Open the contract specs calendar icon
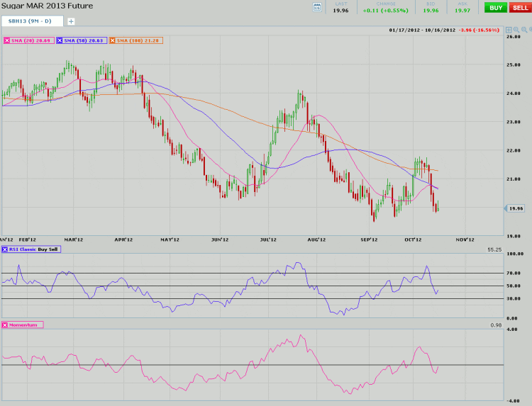The height and width of the screenshot is (406, 532). [317, 7]
